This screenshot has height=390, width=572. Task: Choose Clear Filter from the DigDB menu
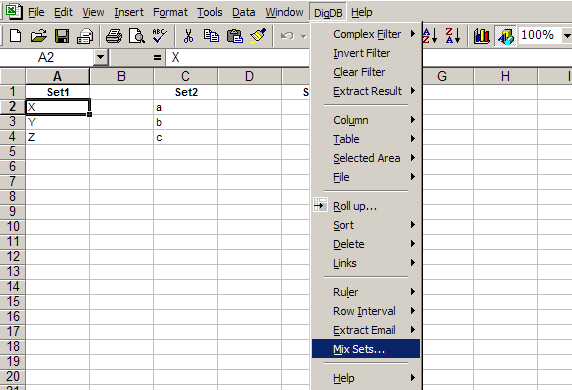(366, 72)
